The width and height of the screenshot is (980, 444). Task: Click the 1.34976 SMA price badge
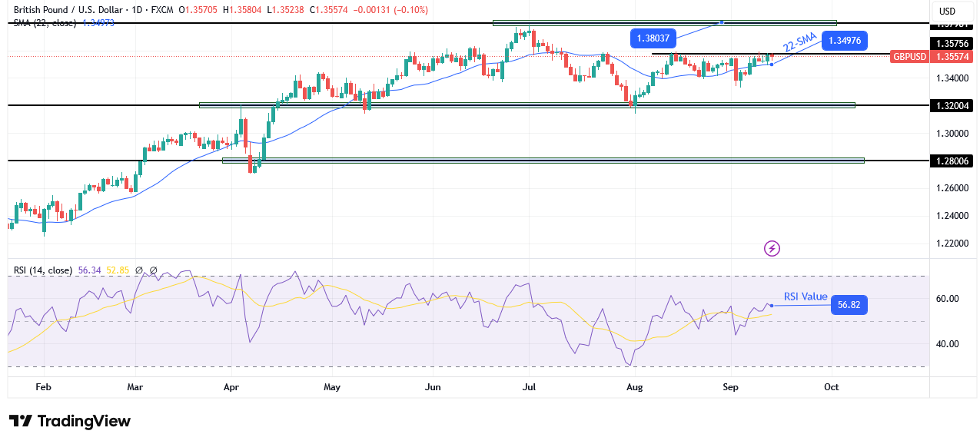point(844,41)
